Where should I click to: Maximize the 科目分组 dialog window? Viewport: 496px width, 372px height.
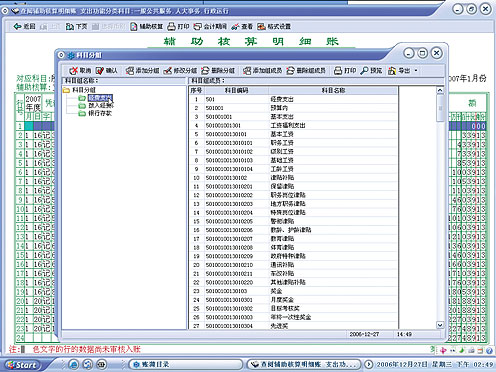[x=422, y=53]
